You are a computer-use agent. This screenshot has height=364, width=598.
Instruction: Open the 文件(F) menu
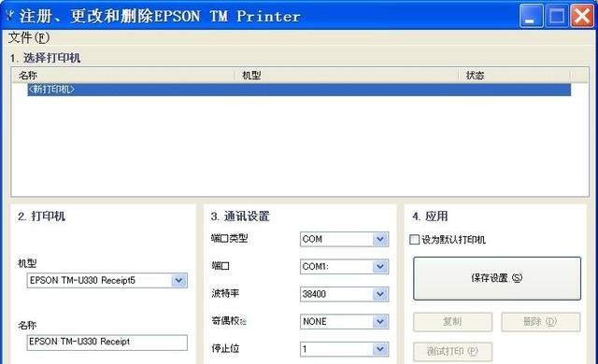point(29,37)
